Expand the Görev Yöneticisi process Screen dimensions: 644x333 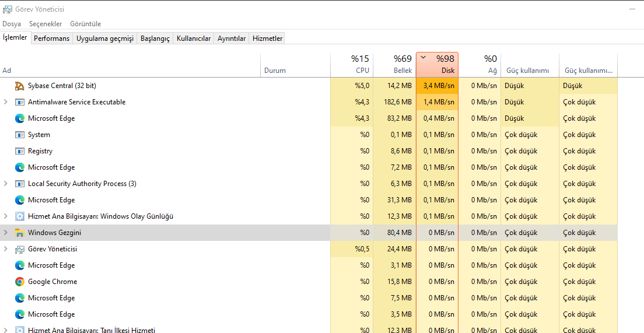tap(5, 249)
